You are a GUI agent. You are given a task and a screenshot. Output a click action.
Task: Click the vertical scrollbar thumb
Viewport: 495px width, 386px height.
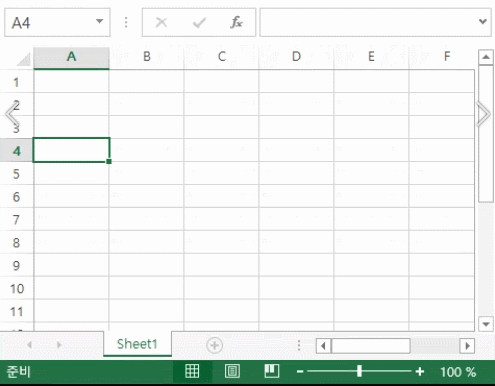[486, 134]
